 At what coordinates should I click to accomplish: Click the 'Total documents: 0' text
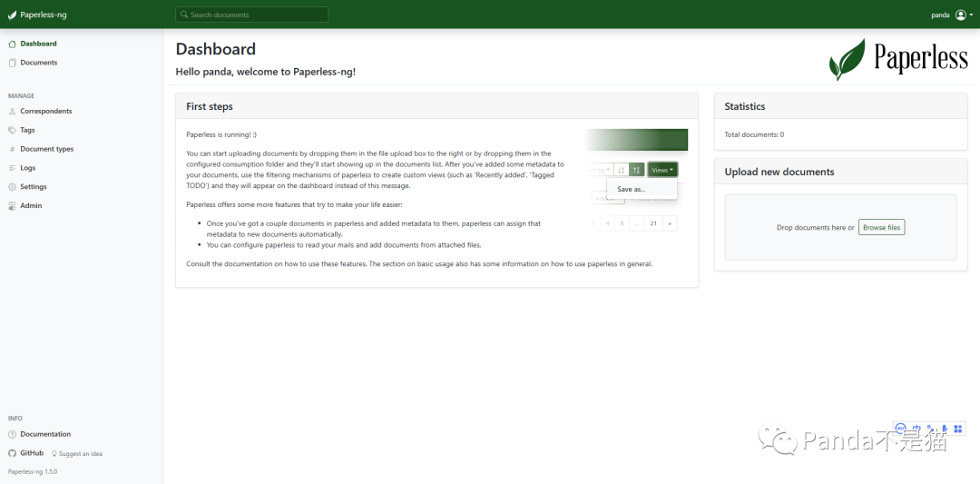pos(754,134)
